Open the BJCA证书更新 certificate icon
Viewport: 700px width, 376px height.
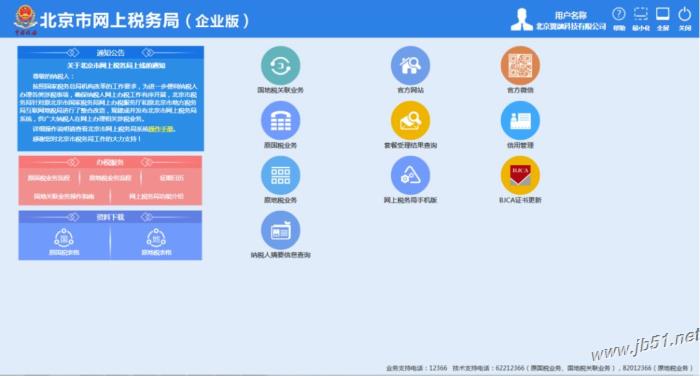point(520,175)
